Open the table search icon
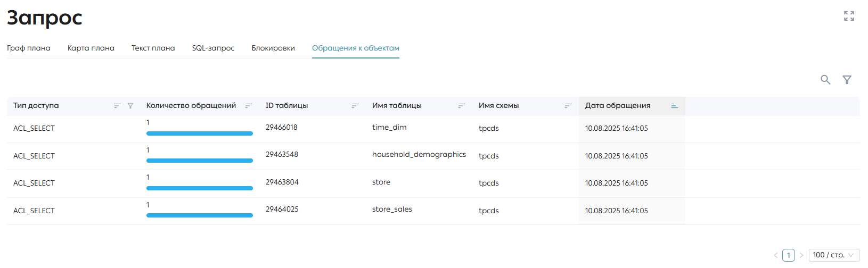 [825, 80]
